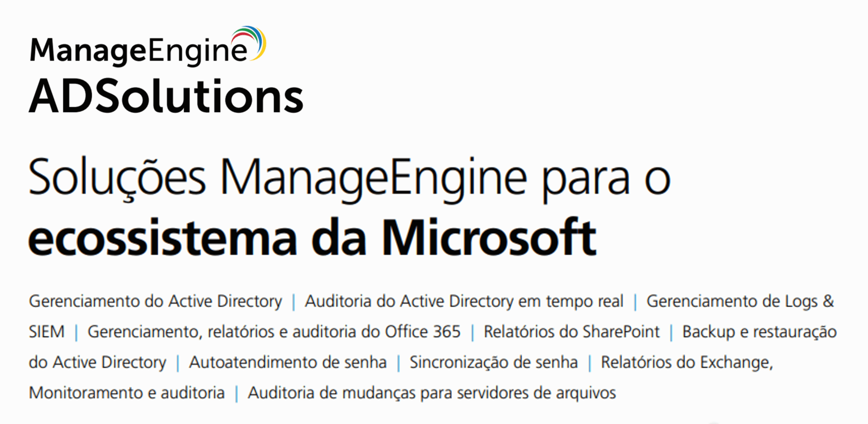868x424 pixels.
Task: Open Monitoramento e auditoria link
Action: 127,393
